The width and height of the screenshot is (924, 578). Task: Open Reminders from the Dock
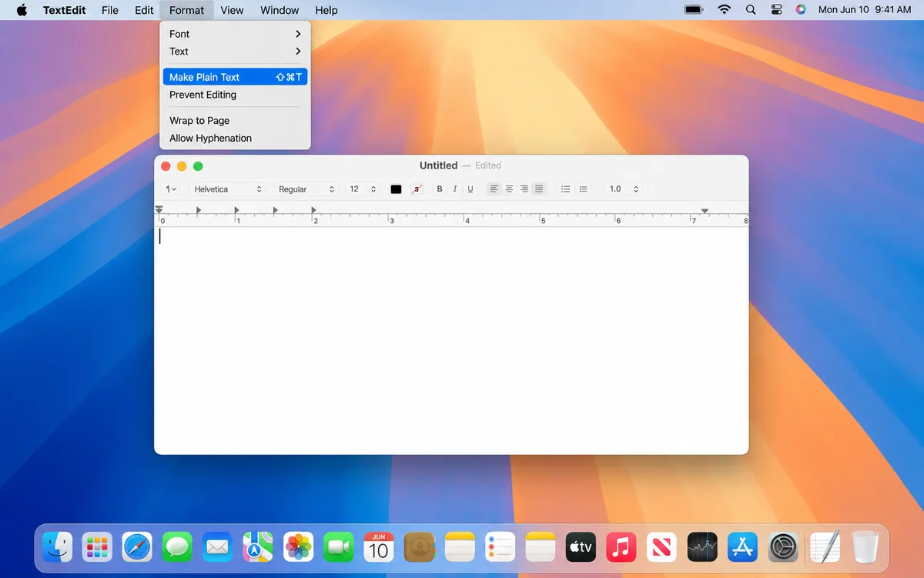tap(500, 547)
